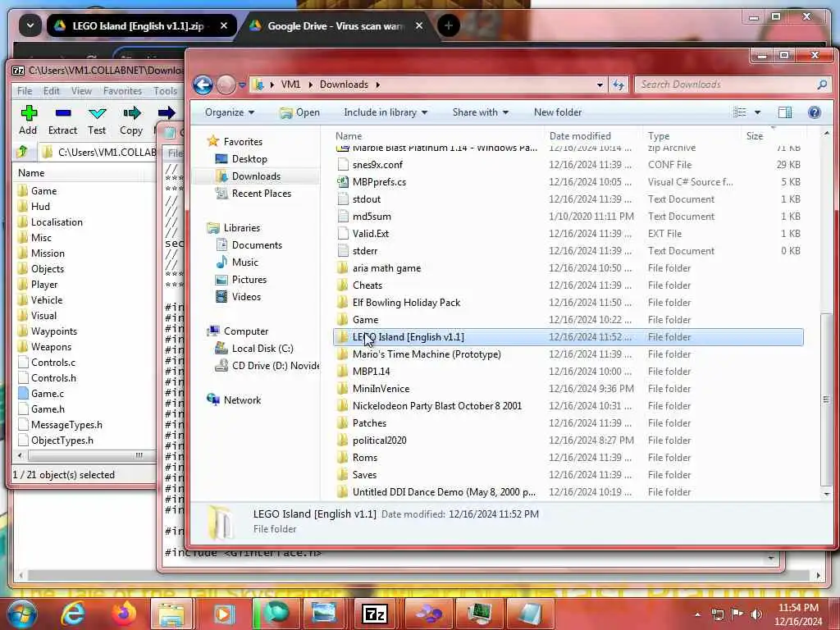This screenshot has height=630, width=840.
Task: Sort files by Date modified column
Action: (x=580, y=136)
